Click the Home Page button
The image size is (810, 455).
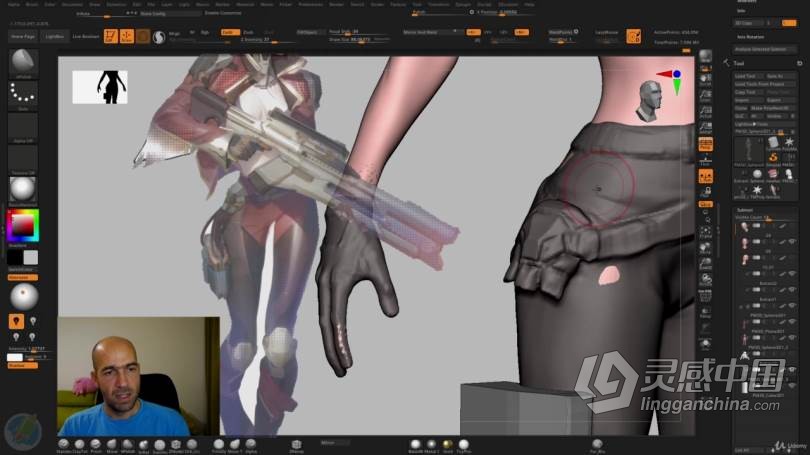pos(23,37)
